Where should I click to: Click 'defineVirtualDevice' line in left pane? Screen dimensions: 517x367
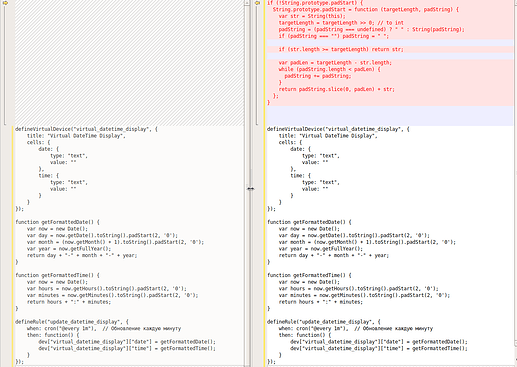click(86, 129)
